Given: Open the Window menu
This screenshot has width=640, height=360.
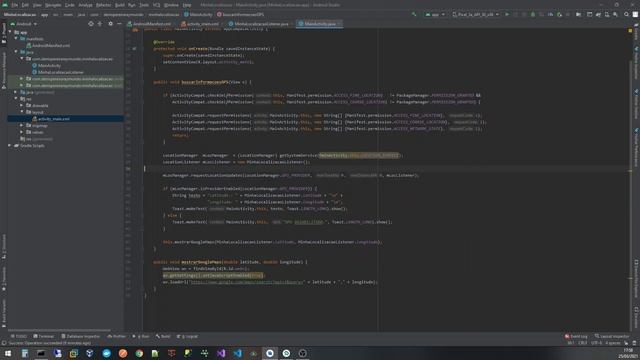Looking at the screenshot, I should pos(171,5).
